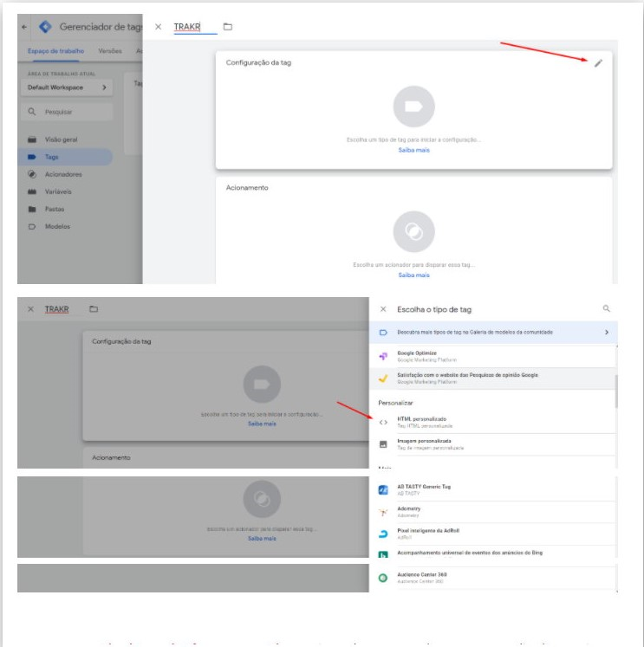Click the search icon in Escolha o tipo de tag

[x=606, y=308]
